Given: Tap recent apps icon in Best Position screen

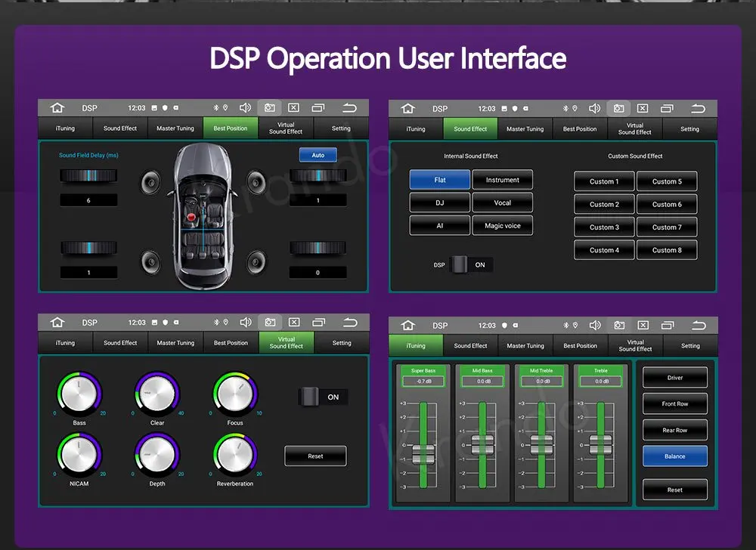Looking at the screenshot, I should pyautogui.click(x=318, y=108).
